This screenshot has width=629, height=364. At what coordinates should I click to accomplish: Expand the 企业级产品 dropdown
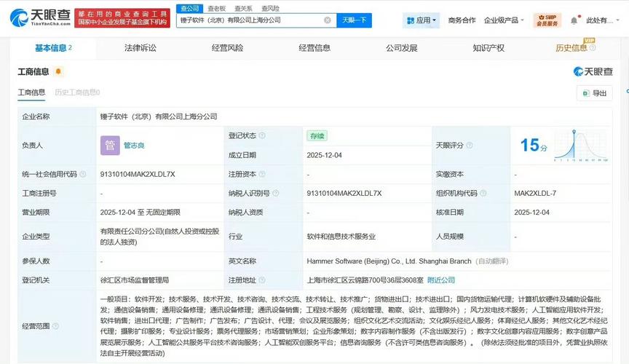(x=504, y=20)
